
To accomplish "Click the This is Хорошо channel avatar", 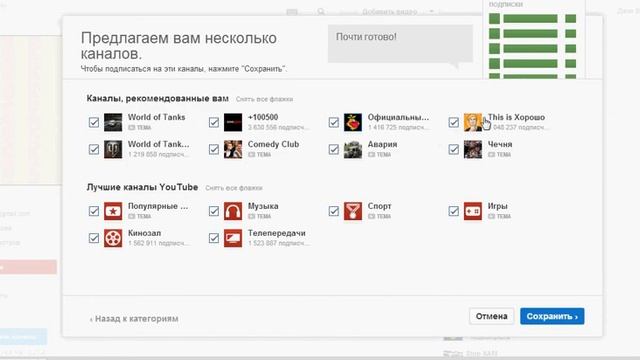I will [473, 122].
